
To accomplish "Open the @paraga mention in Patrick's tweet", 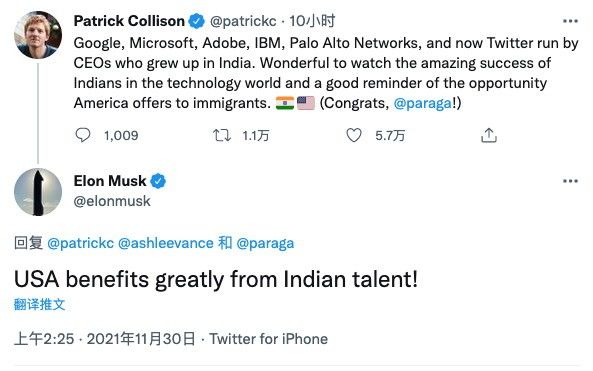I will [x=422, y=103].
